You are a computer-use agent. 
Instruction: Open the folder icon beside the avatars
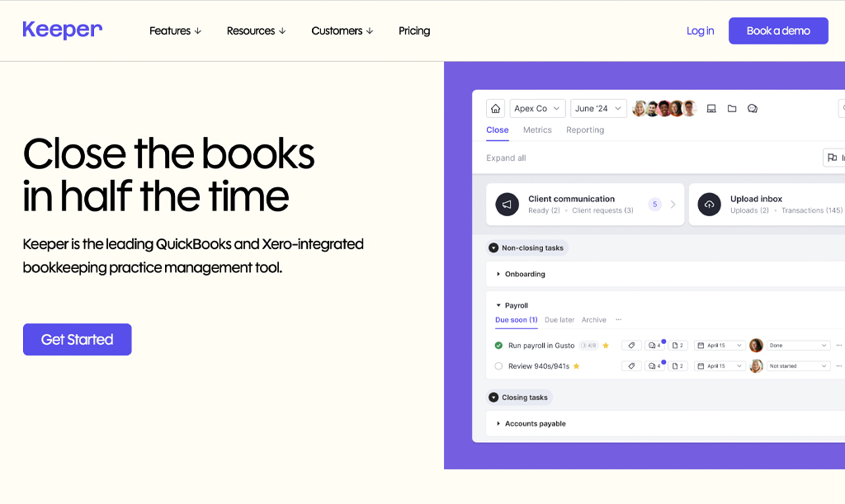[732, 109]
